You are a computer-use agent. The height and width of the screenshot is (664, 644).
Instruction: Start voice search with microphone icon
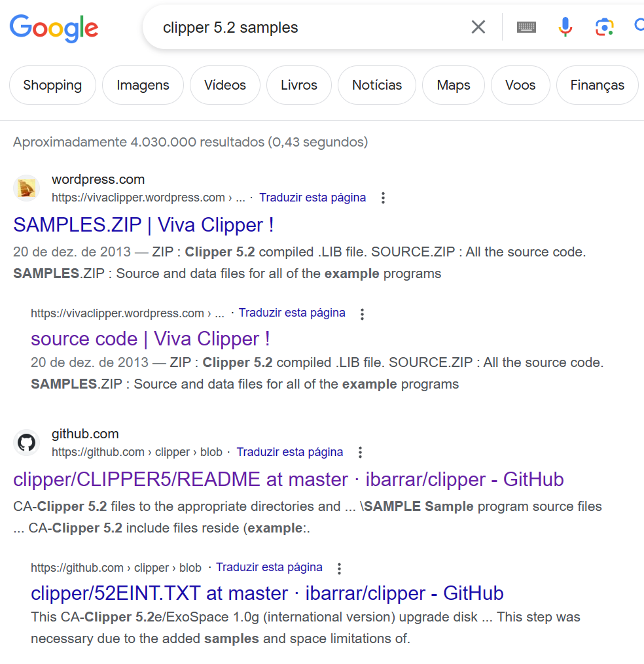[565, 27]
